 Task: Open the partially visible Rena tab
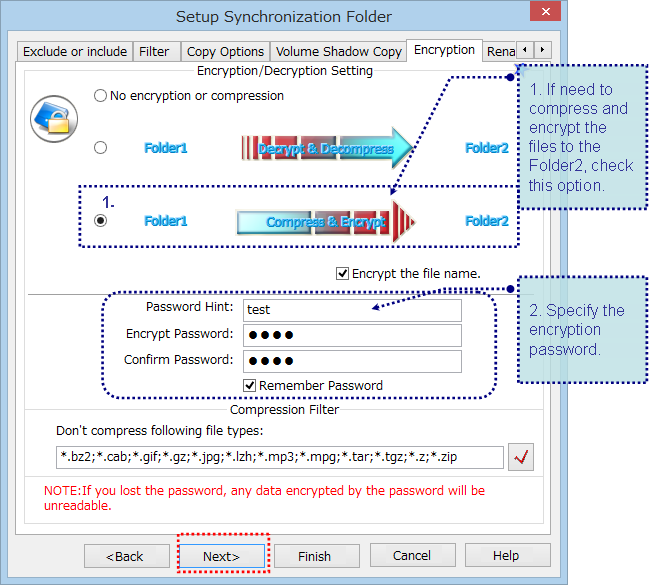500,52
